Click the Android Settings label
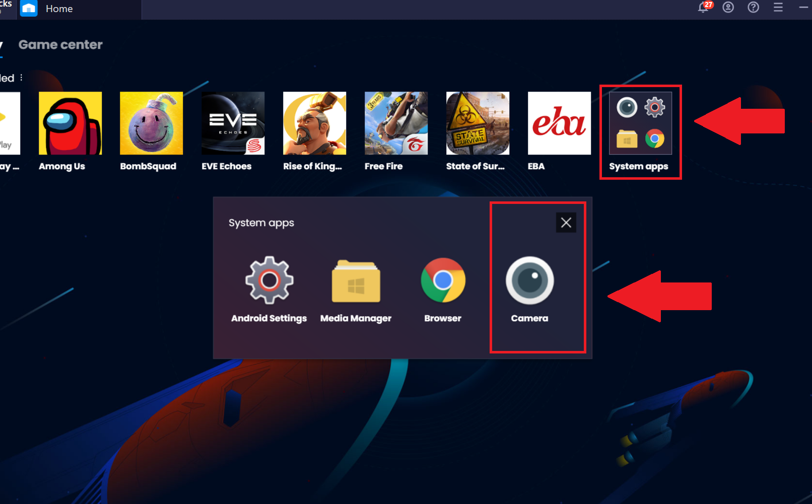Image resolution: width=812 pixels, height=504 pixels. (269, 318)
